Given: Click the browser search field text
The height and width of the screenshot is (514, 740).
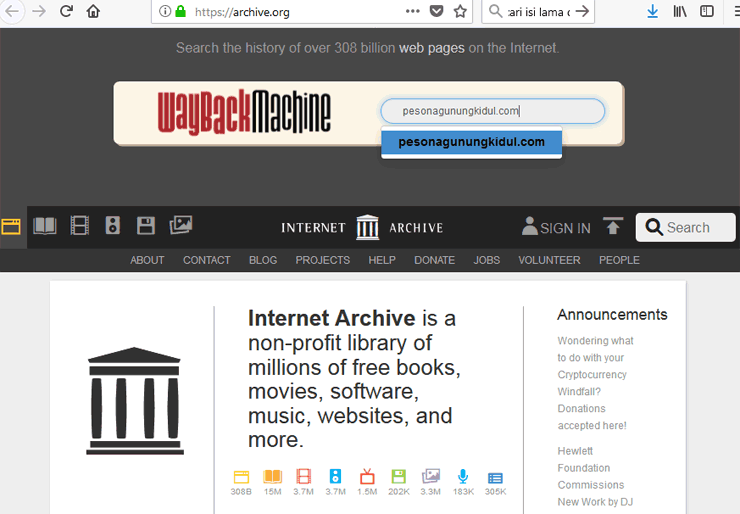Looking at the screenshot, I should pyautogui.click(x=539, y=12).
